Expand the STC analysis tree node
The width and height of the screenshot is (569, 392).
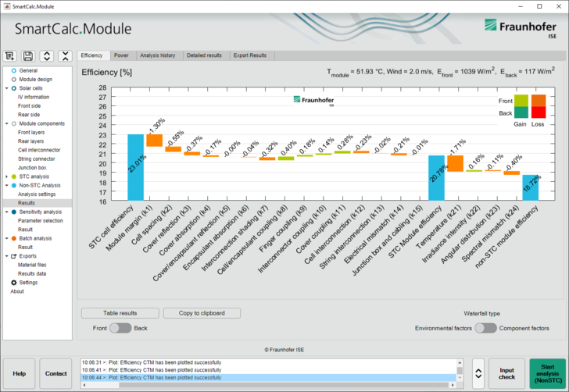(5, 176)
